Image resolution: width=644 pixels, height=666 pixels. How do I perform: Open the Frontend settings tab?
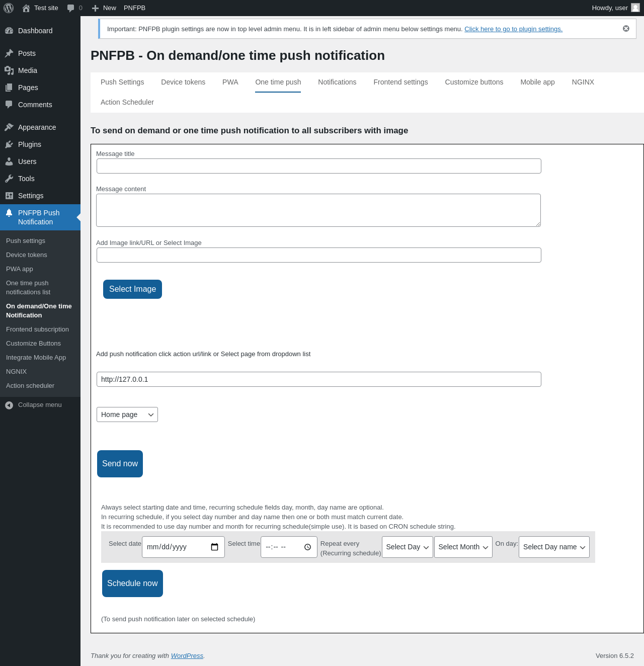tap(400, 82)
